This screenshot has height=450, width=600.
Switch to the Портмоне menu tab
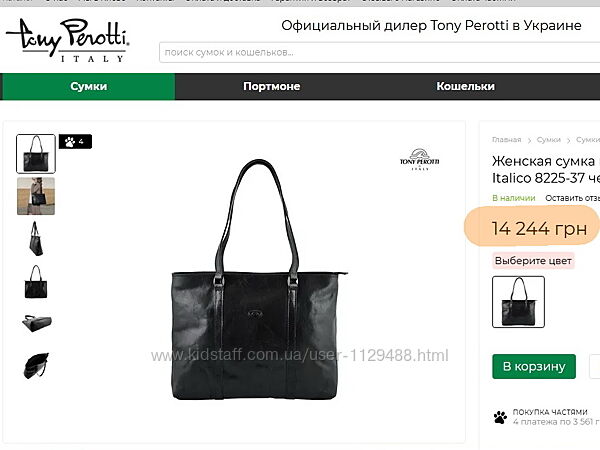pyautogui.click(x=271, y=86)
